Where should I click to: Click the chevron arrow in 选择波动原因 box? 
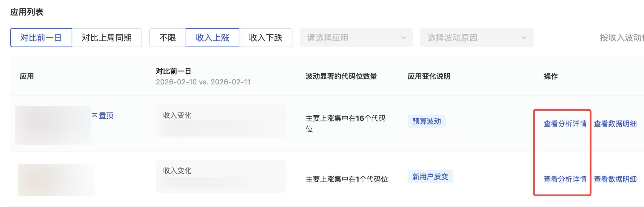(x=524, y=38)
